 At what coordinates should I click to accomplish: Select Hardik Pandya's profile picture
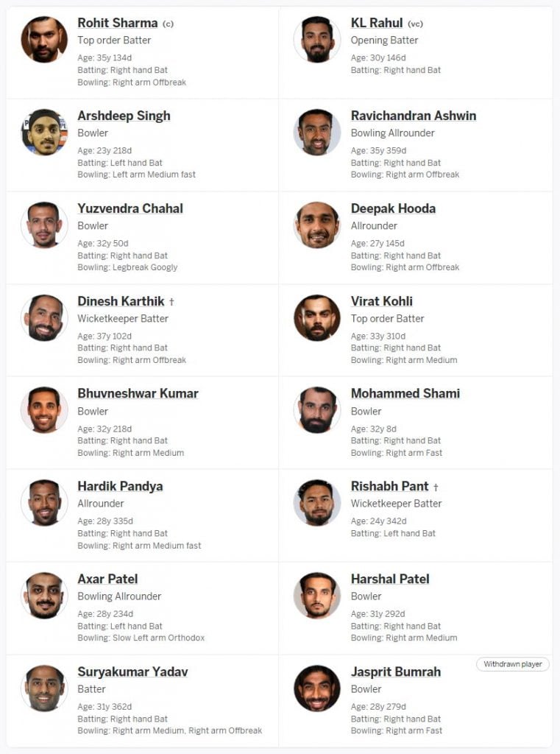coord(44,503)
